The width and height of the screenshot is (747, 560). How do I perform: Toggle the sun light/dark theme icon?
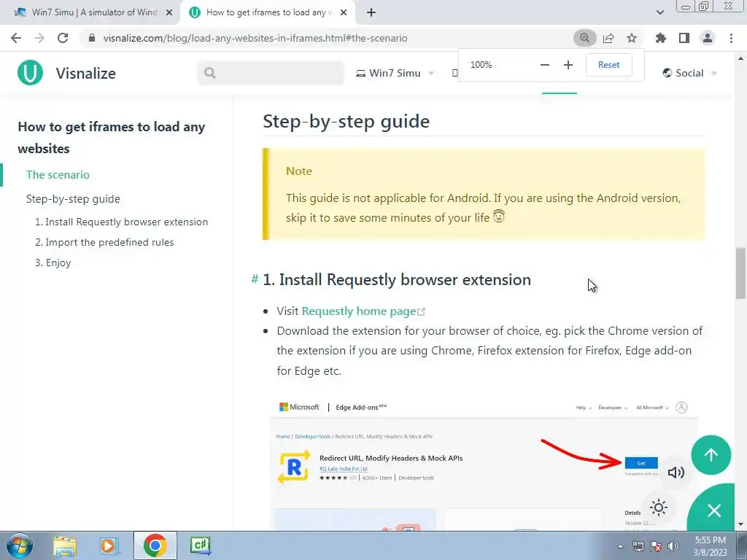click(x=659, y=507)
